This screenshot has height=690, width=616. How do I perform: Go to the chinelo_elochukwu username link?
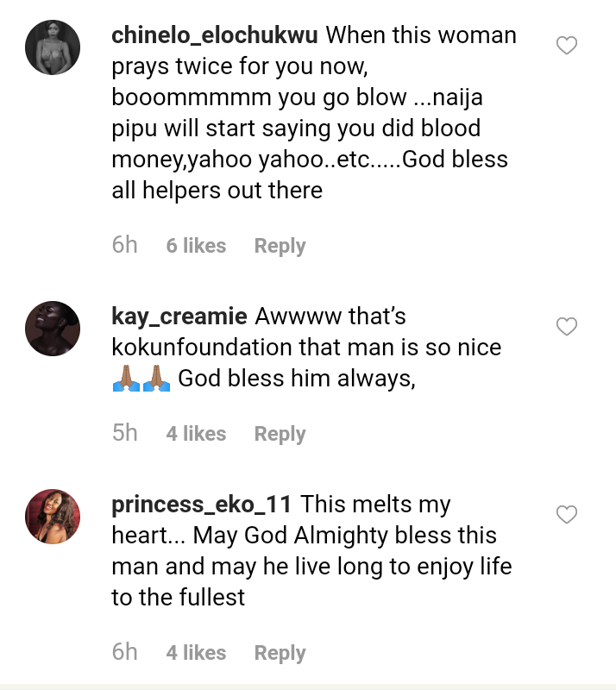pyautogui.click(x=215, y=36)
